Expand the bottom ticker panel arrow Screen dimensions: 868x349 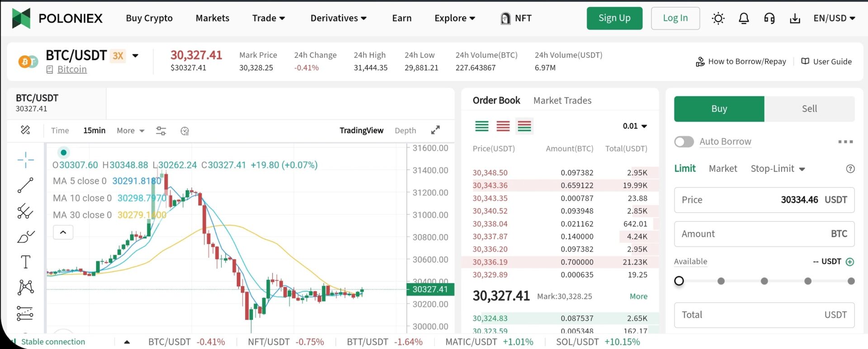click(x=127, y=342)
